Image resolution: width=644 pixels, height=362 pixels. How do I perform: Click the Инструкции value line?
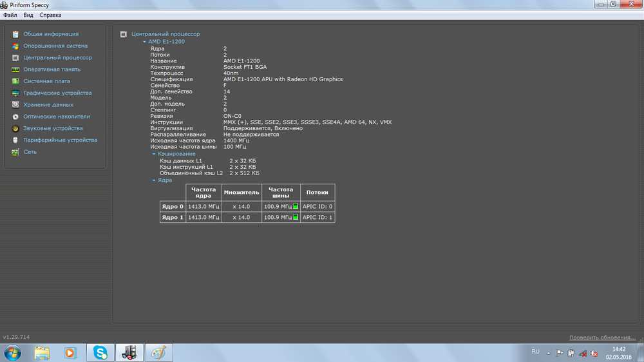pos(307,122)
